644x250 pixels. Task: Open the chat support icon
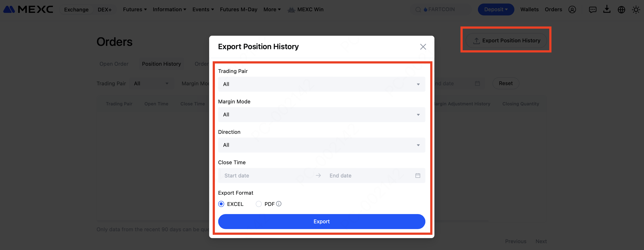(x=593, y=9)
